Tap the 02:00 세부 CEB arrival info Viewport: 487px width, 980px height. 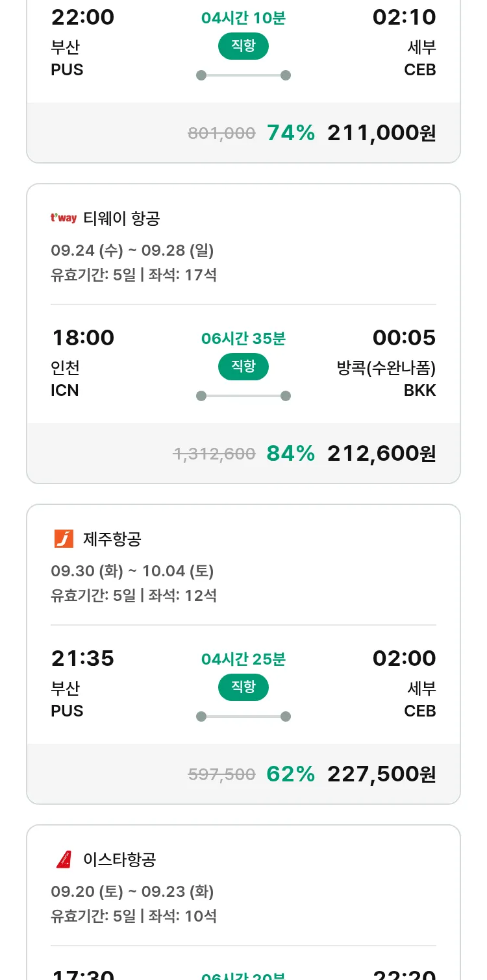(404, 684)
